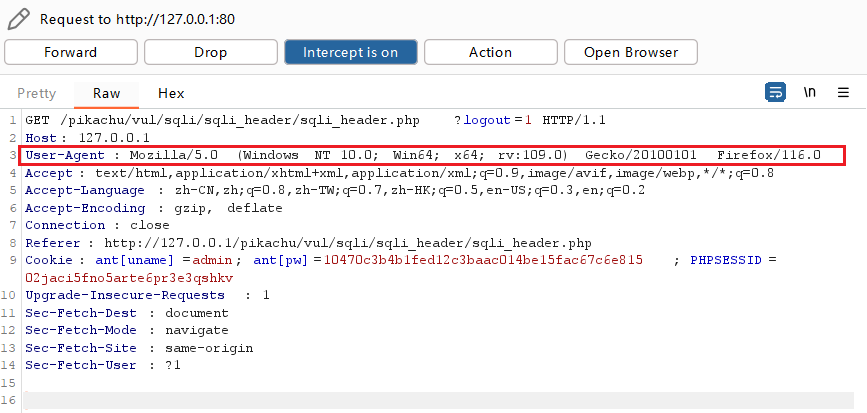Viewport: 867px width, 413px height.
Task: Click the Cookie header name
Action: (49, 260)
